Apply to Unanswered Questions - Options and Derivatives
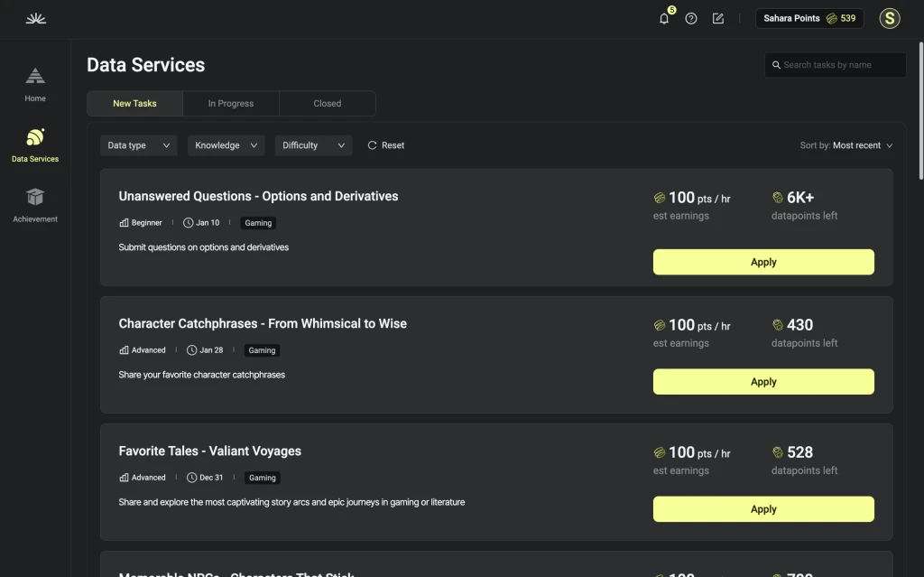The image size is (924, 577). [x=762, y=261]
